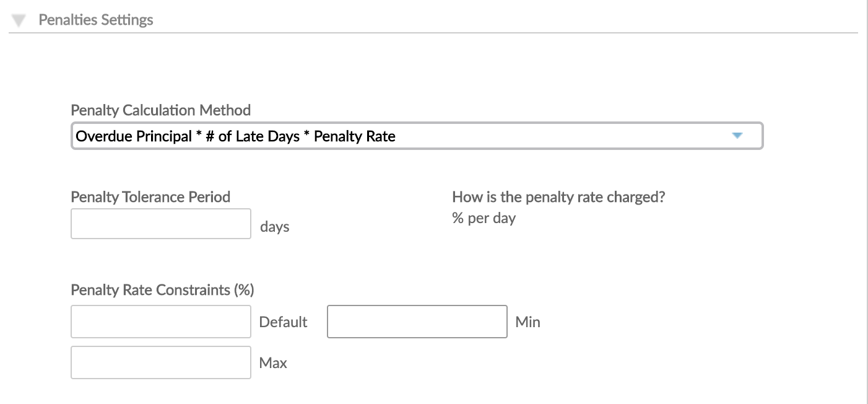Click the gray disclosure triangle icon

pyautogui.click(x=19, y=19)
